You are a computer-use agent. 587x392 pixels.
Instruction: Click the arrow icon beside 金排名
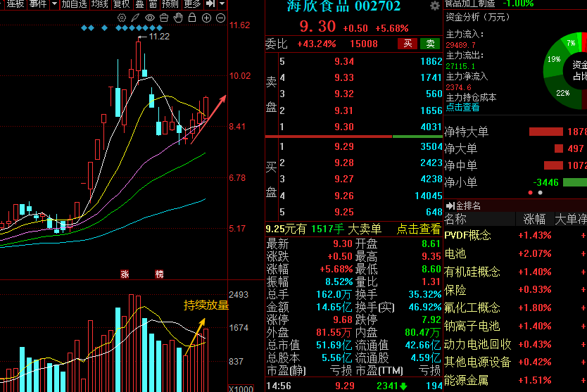tap(450, 206)
